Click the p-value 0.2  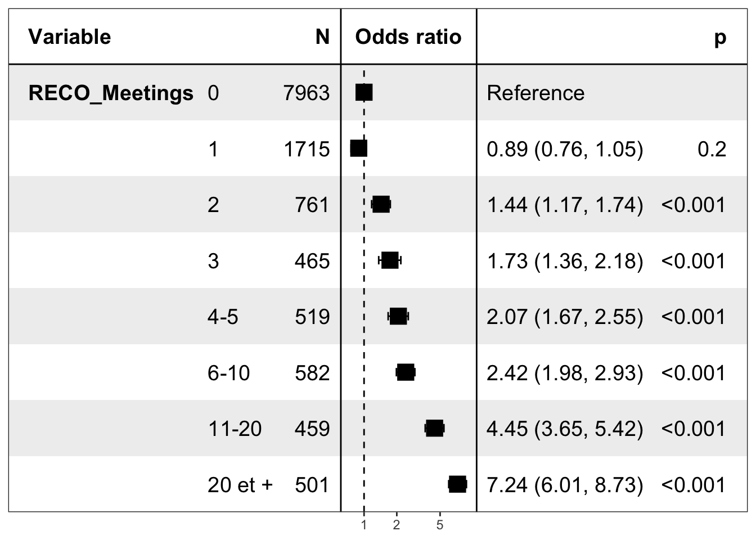tap(712, 149)
